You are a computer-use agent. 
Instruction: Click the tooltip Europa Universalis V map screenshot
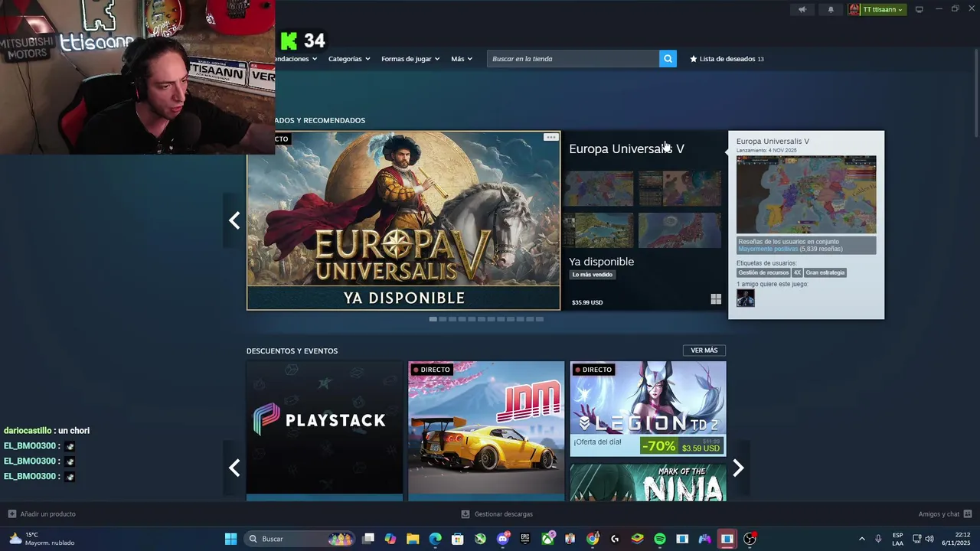[806, 194]
